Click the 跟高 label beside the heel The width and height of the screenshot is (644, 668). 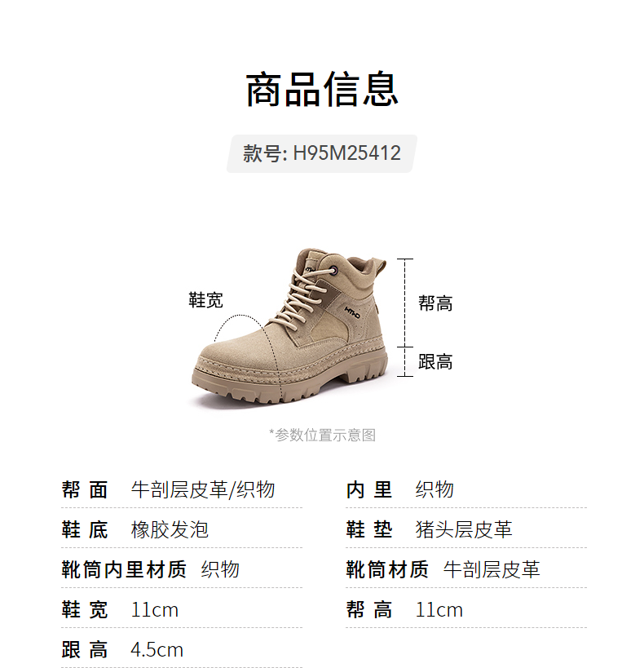coord(435,362)
